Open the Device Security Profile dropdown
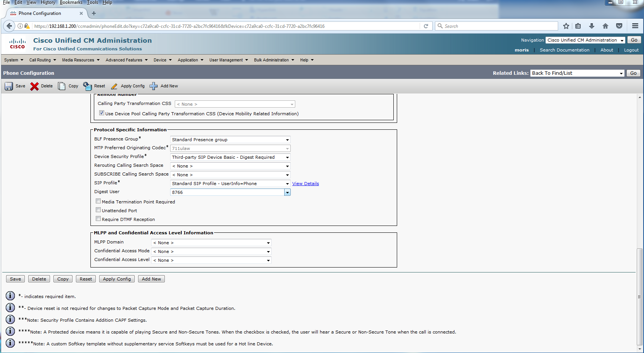This screenshot has height=353, width=644. coord(230,157)
